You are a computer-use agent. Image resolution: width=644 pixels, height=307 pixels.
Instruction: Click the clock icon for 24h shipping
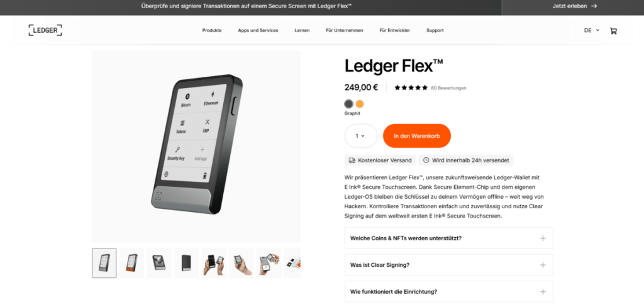coord(426,160)
